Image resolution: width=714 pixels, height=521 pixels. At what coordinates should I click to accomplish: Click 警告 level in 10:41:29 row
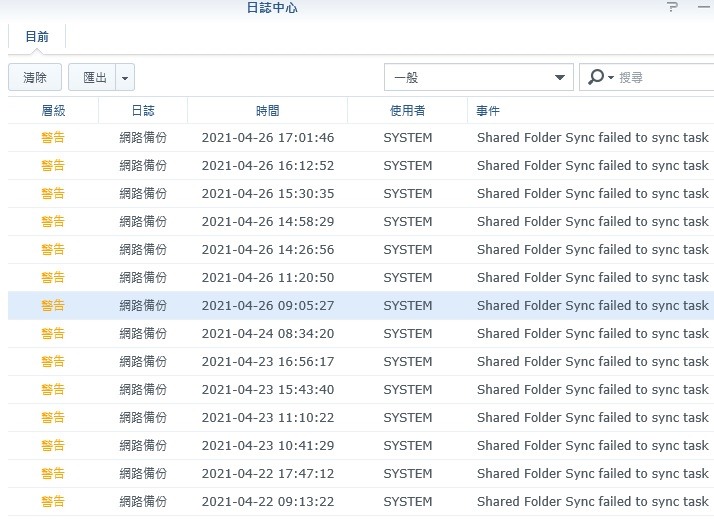[x=53, y=445]
